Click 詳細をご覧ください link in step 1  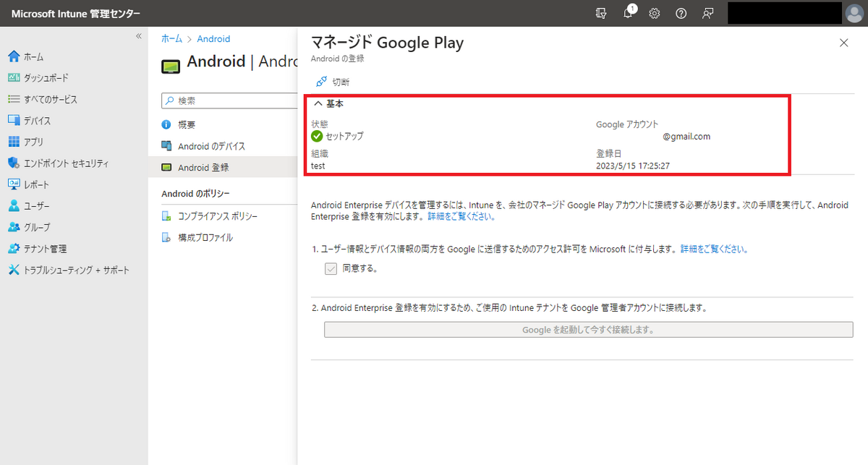pos(714,249)
